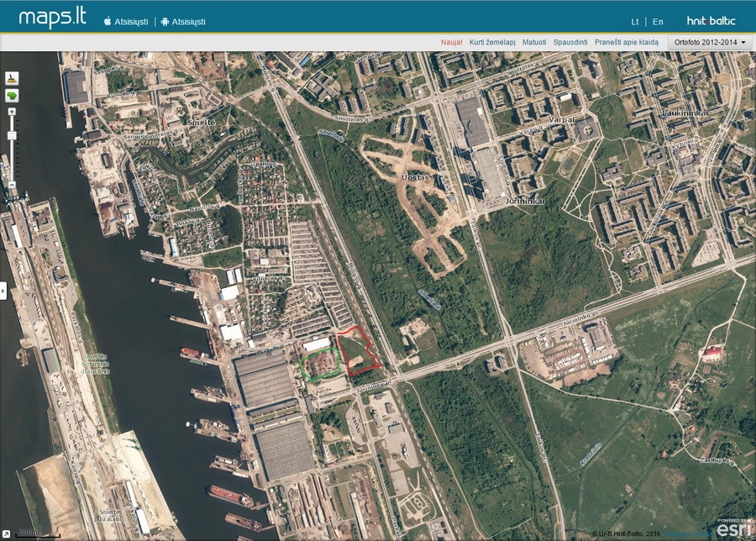Click the red outlined parcel on map
The height and width of the screenshot is (541, 756).
pos(360,351)
